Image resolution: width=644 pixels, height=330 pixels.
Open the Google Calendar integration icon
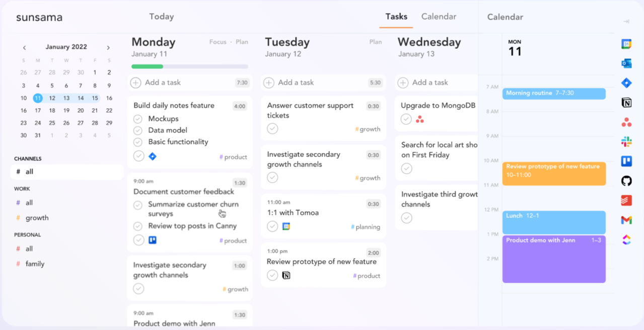[x=626, y=44]
